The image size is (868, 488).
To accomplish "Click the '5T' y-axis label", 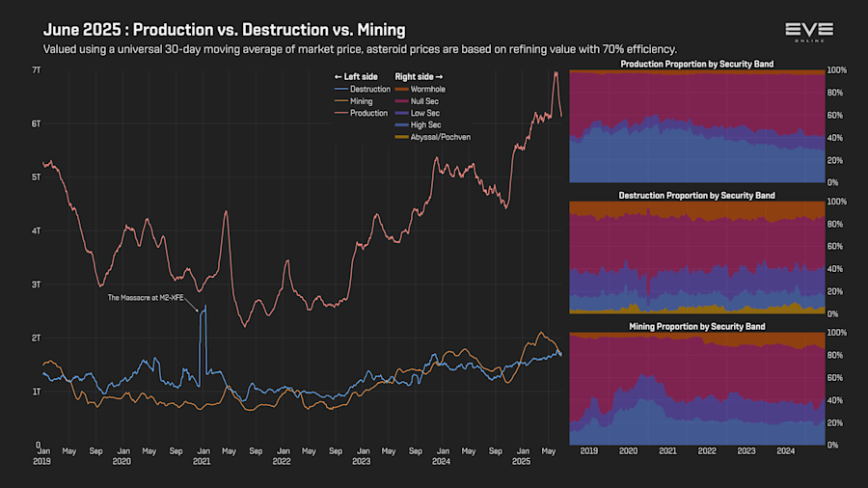I will click(x=37, y=177).
